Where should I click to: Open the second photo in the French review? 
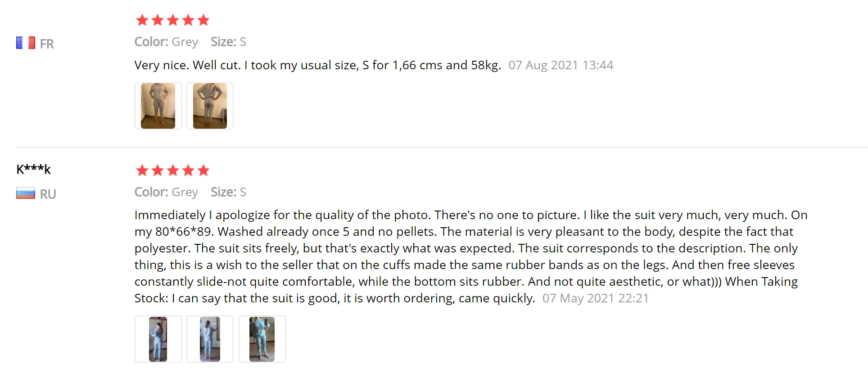pos(210,106)
